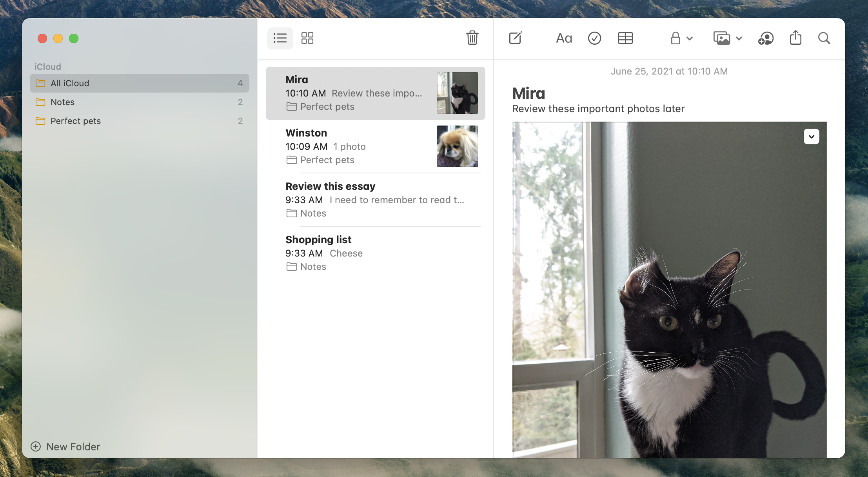Viewport: 868px width, 477px height.
Task: Expand the photo insert dropdown
Action: (x=738, y=38)
